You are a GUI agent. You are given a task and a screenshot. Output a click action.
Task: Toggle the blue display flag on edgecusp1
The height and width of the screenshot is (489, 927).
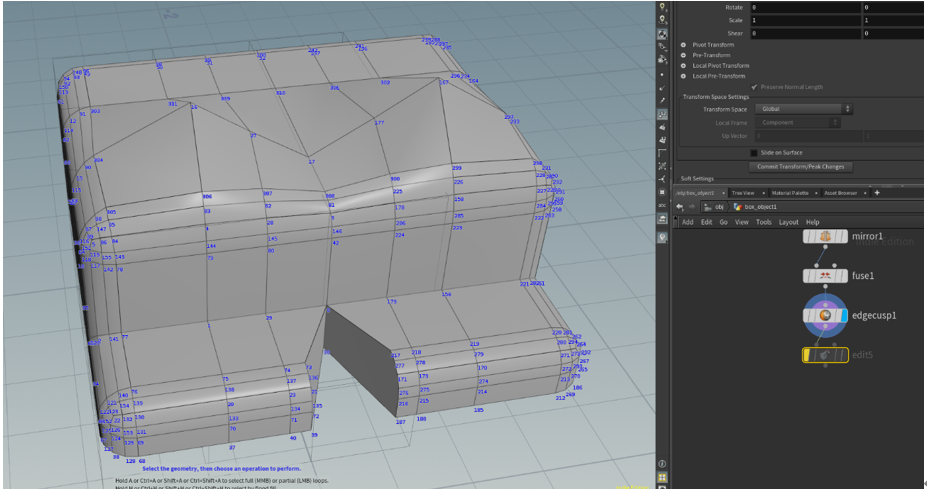(x=845, y=315)
